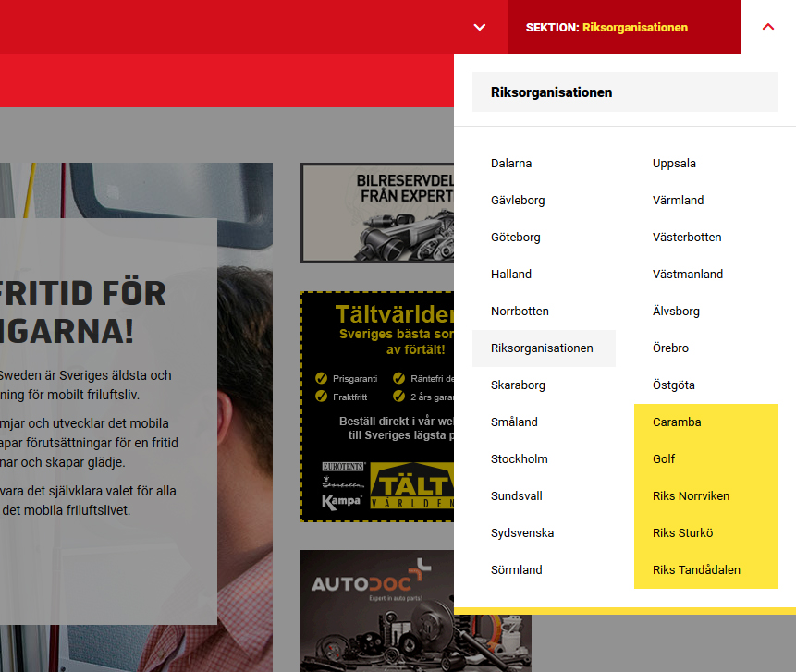Open the Värmland section
This screenshot has height=672, width=796.
click(x=678, y=201)
